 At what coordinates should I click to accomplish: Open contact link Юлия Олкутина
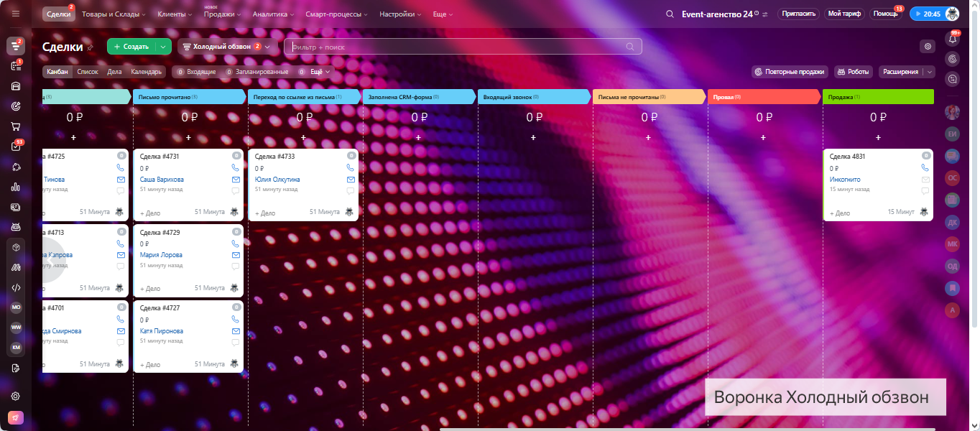[277, 180]
